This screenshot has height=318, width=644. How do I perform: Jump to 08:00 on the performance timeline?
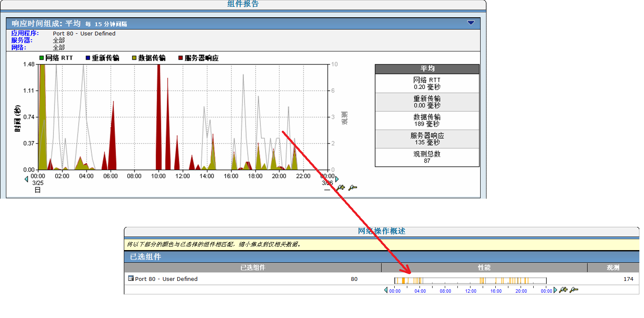click(445, 291)
